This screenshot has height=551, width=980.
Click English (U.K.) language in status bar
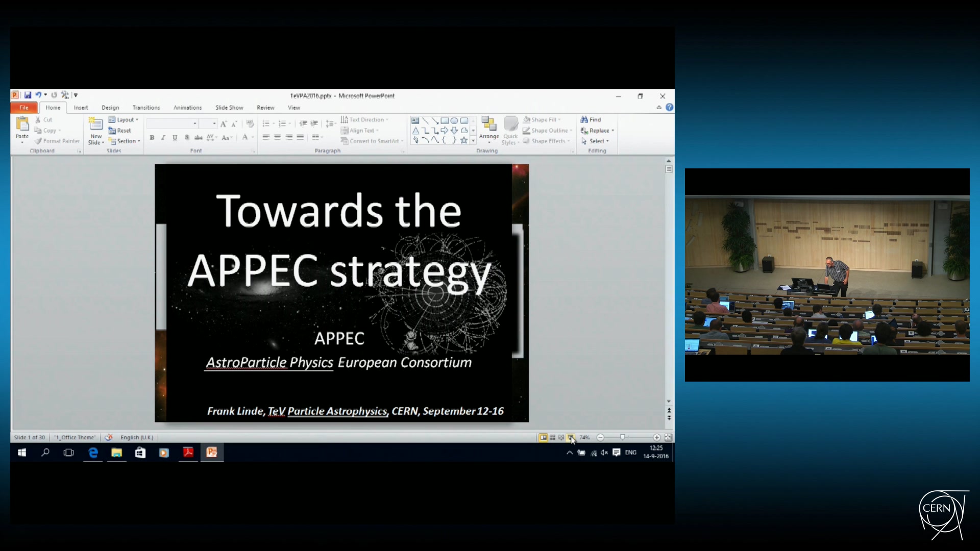coord(137,438)
